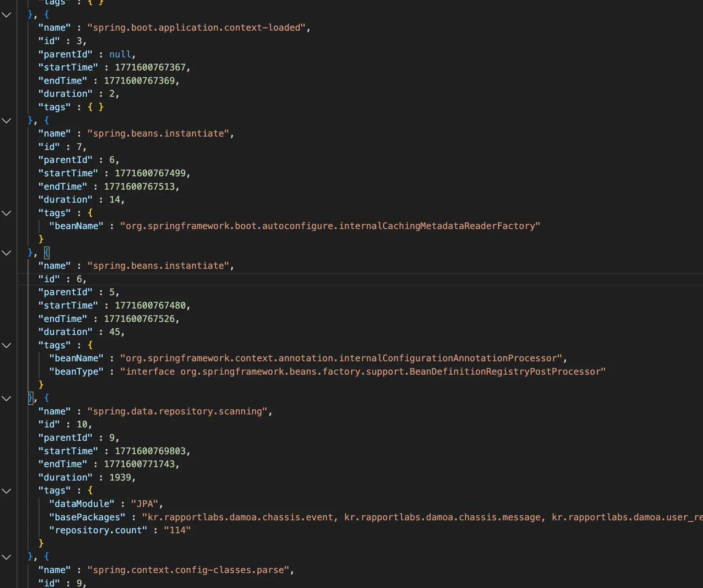Viewport: 703px width, 588px height.
Task: Click the startTime value 1771600769803
Action: pyautogui.click(x=150, y=451)
